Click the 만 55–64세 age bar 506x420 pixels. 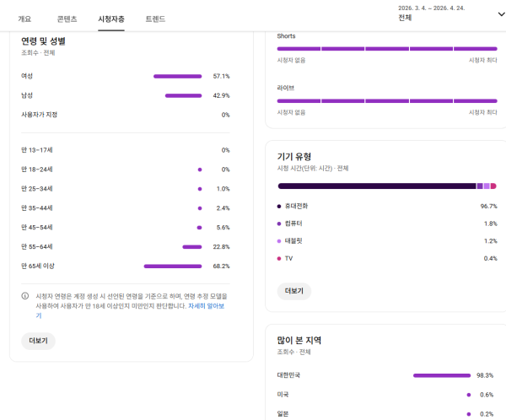pyautogui.click(x=191, y=247)
